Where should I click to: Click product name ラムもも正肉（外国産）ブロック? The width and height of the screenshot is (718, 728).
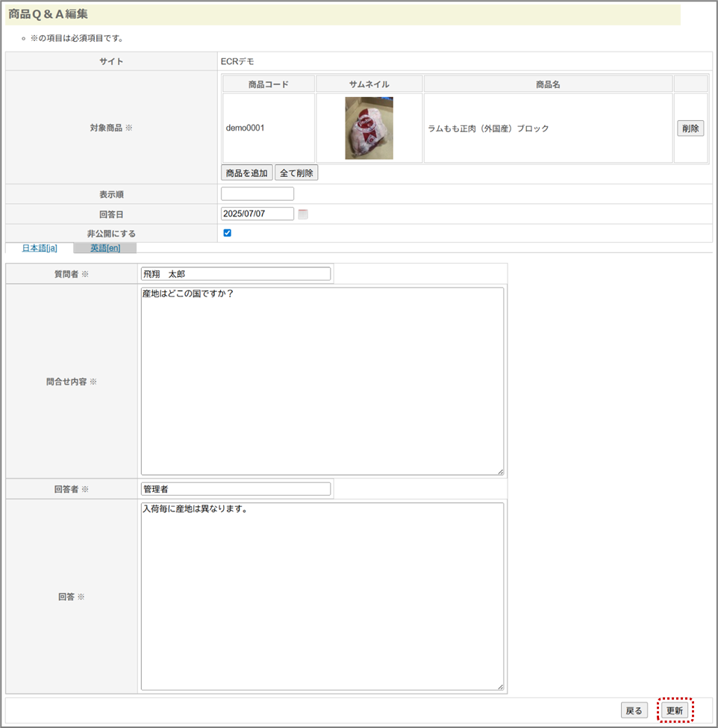pos(488,128)
